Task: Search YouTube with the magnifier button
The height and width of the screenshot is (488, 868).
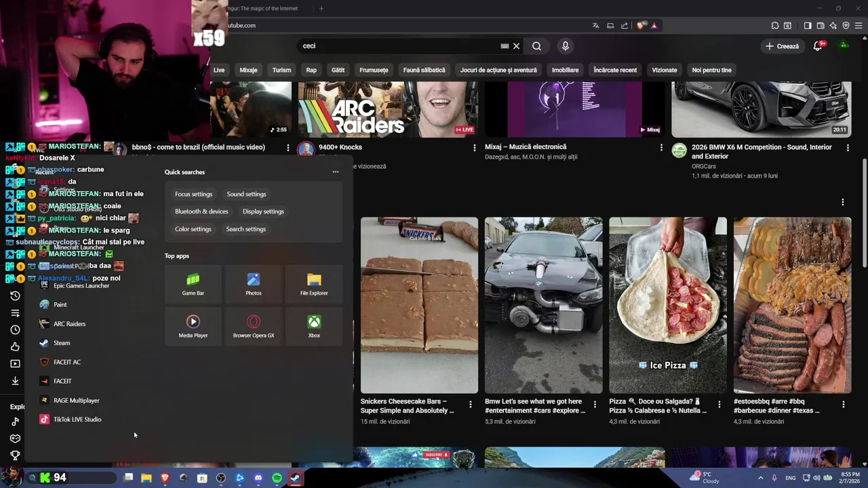Action: 536,46
